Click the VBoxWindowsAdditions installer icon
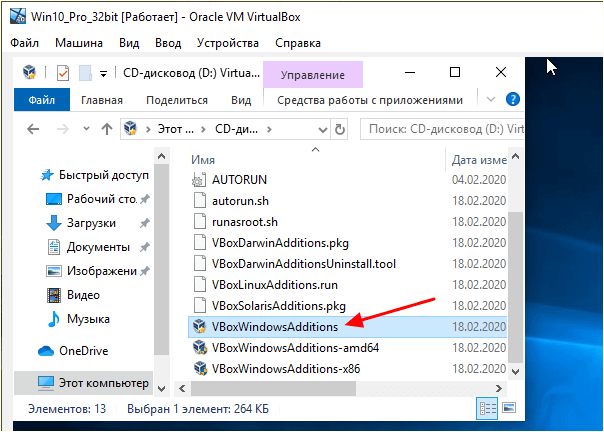Image resolution: width=604 pixels, height=432 pixels. coord(200,327)
